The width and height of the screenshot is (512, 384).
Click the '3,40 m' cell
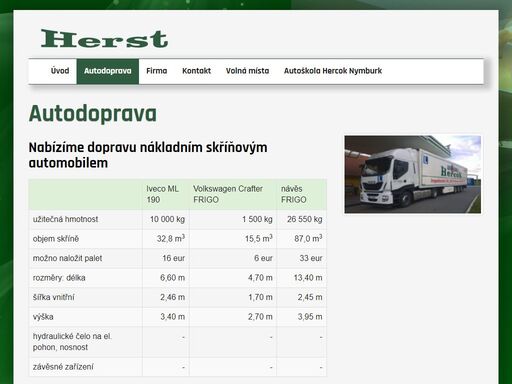[166, 317]
